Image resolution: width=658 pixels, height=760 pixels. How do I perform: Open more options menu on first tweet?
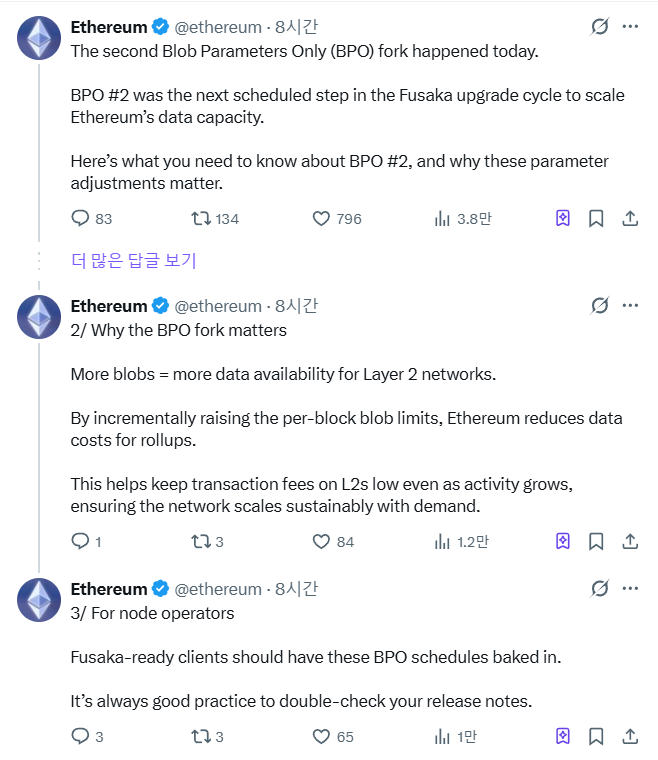point(630,27)
